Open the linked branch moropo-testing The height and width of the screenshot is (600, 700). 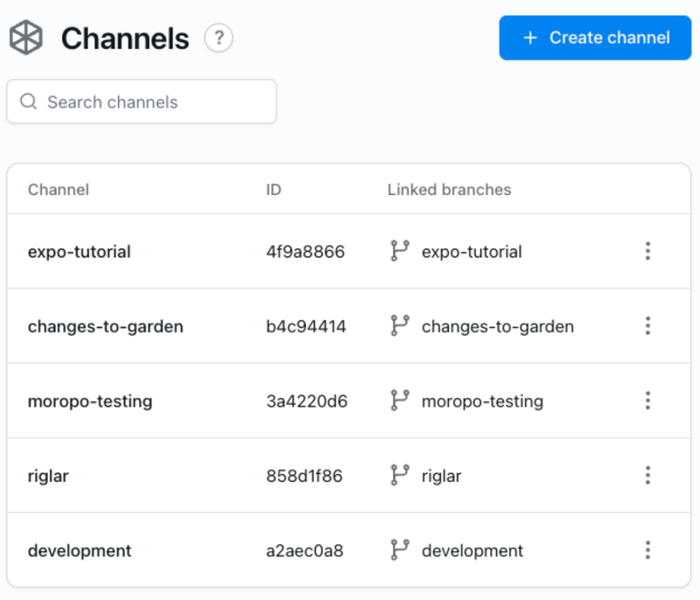pyautogui.click(x=482, y=401)
